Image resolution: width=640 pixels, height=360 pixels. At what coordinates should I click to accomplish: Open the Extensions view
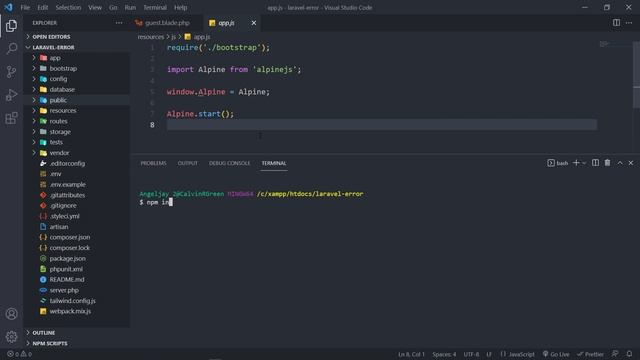tap(11, 118)
